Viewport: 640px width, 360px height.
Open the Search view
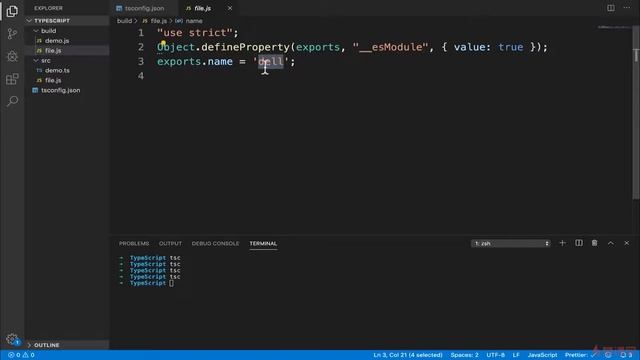pyautogui.click(x=12, y=101)
